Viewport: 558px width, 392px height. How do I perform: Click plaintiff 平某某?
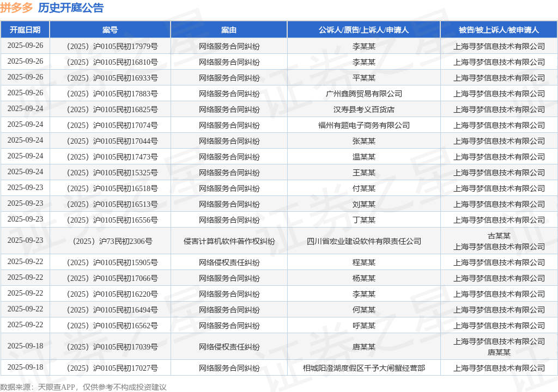(363, 78)
